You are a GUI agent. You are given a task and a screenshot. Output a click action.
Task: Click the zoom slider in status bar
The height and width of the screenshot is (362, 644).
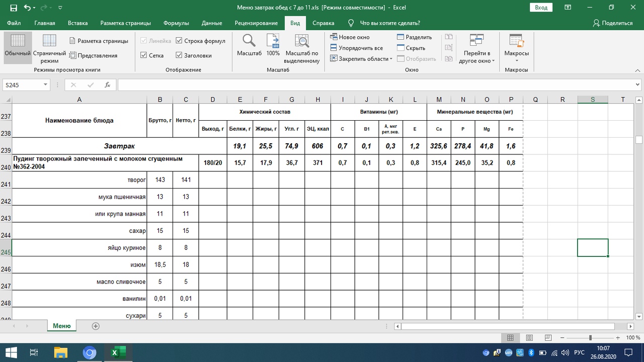click(x=590, y=338)
